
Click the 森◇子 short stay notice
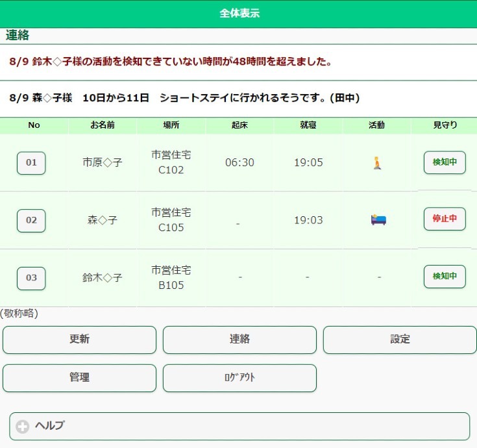click(185, 98)
